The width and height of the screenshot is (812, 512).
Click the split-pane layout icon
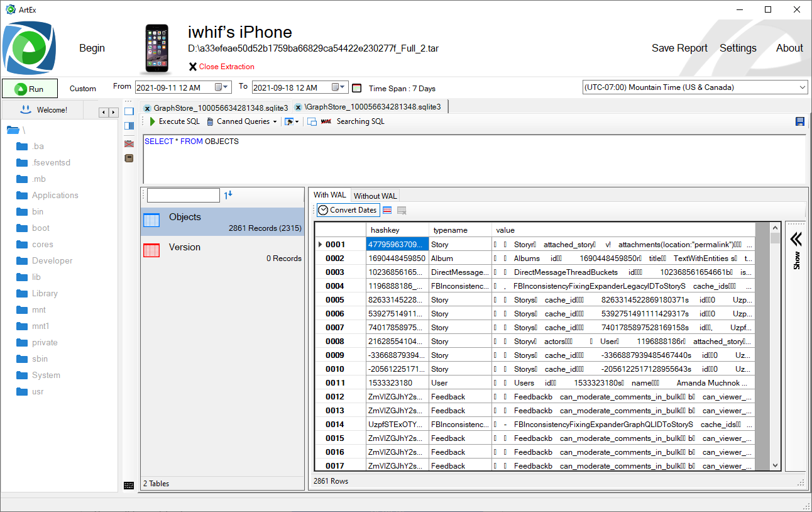point(129,126)
